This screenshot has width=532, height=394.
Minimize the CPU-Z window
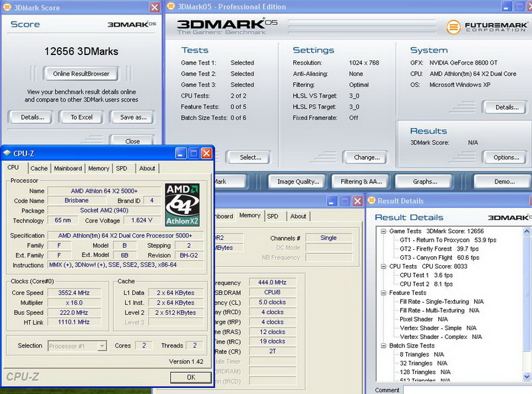[x=181, y=153]
